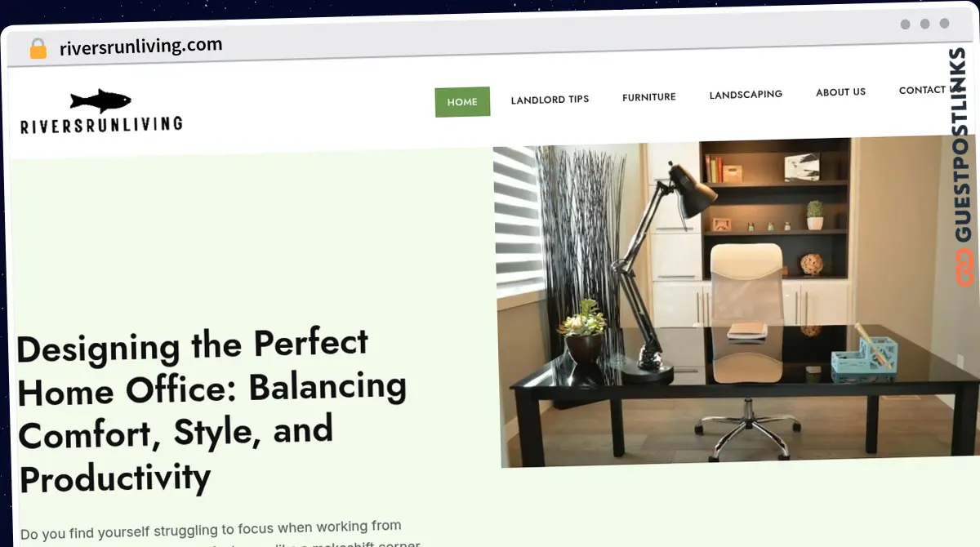Navigate to the Landscaping section
The width and height of the screenshot is (980, 547).
click(745, 95)
